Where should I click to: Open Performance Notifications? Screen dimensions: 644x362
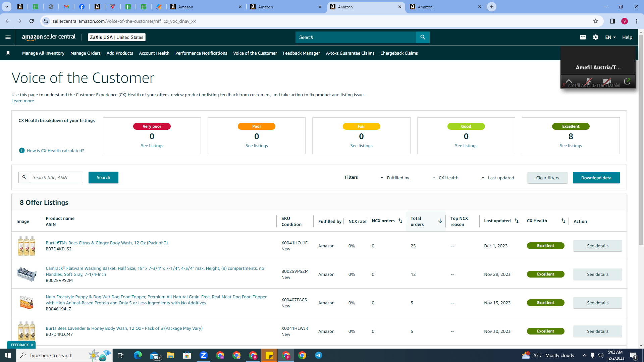click(x=201, y=53)
